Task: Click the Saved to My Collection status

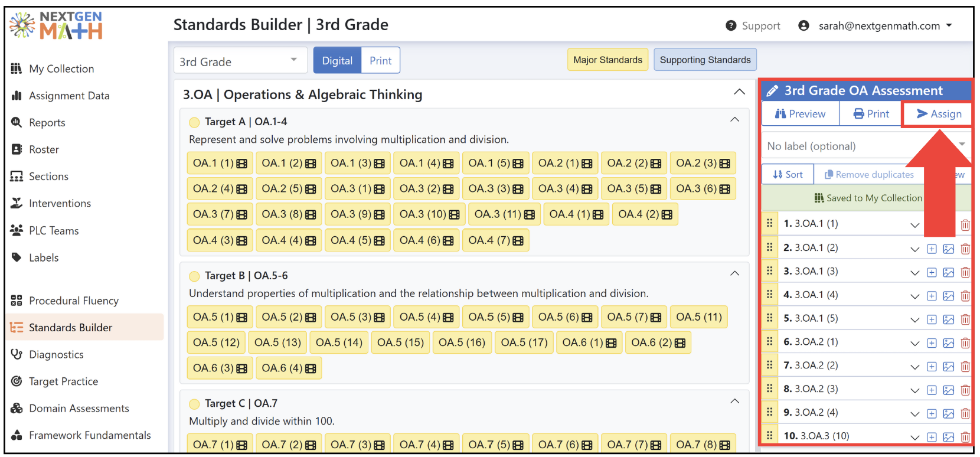Action: (x=868, y=198)
